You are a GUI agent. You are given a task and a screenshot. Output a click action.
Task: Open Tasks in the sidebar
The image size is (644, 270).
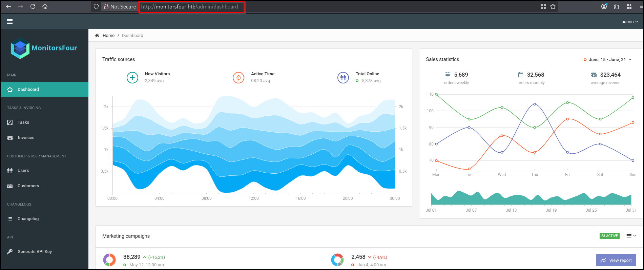coord(44,122)
